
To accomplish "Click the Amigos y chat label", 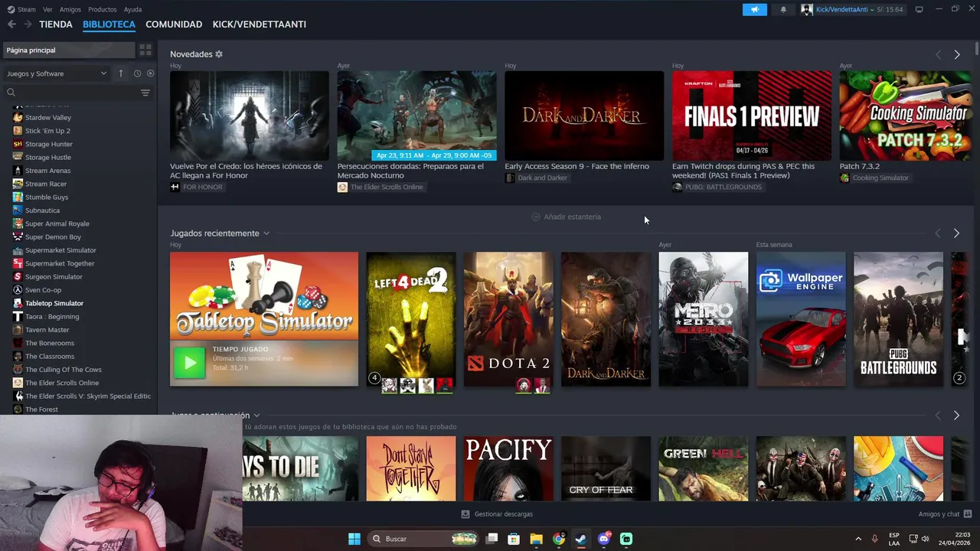I will (939, 514).
